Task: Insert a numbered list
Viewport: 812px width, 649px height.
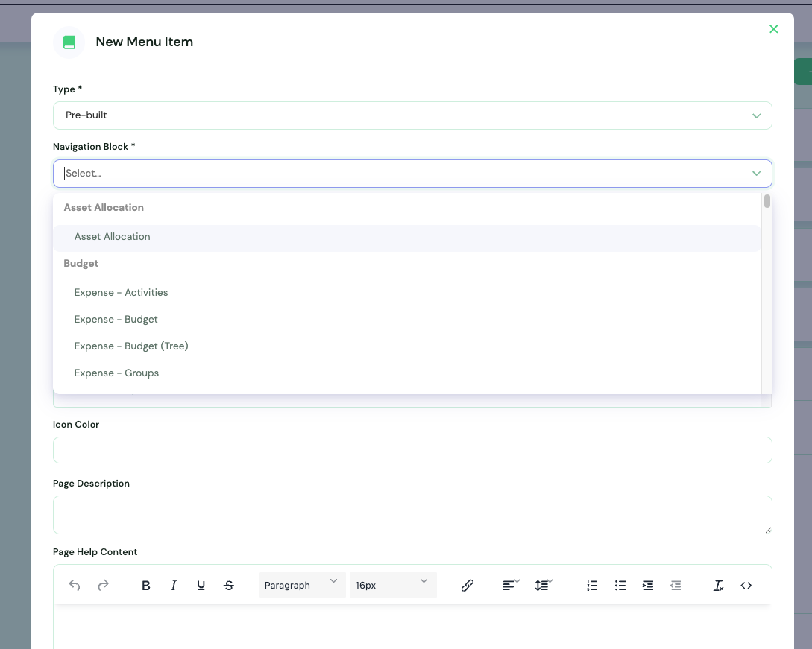Action: (x=593, y=586)
